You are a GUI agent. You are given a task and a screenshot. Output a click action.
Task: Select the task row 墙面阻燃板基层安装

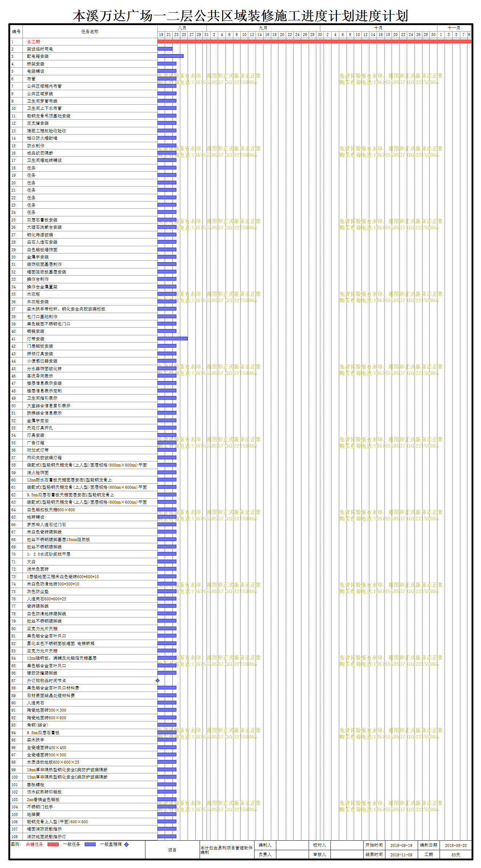tap(83, 272)
